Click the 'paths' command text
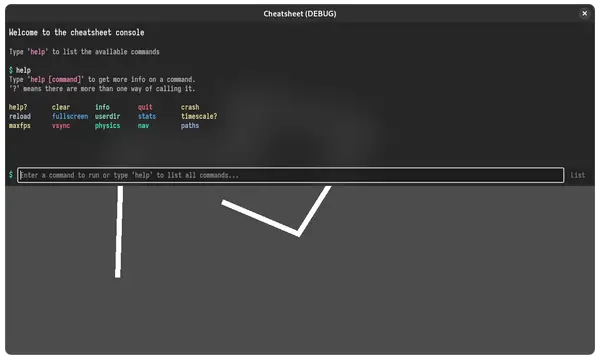This screenshot has width=600, height=360. [x=190, y=125]
